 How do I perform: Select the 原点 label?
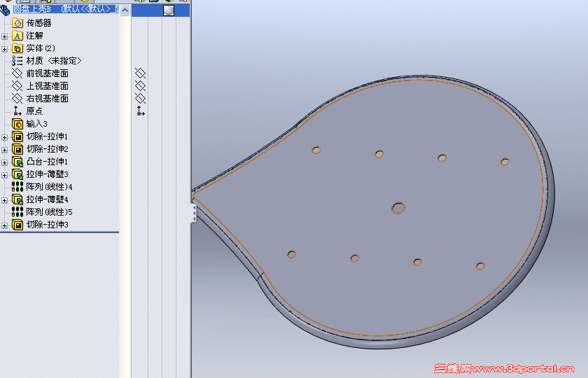click(x=34, y=111)
